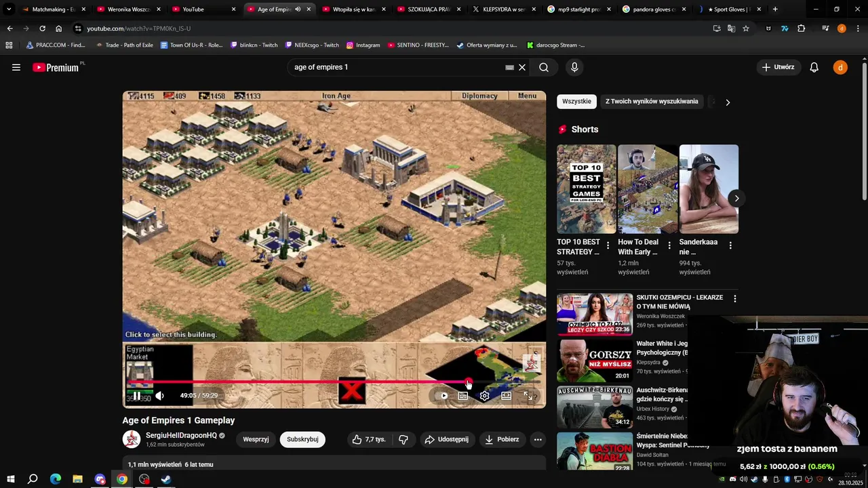Open SergiuHellDragoonHQ channel avatar
Screen dimensions: 868x488
[x=132, y=439]
